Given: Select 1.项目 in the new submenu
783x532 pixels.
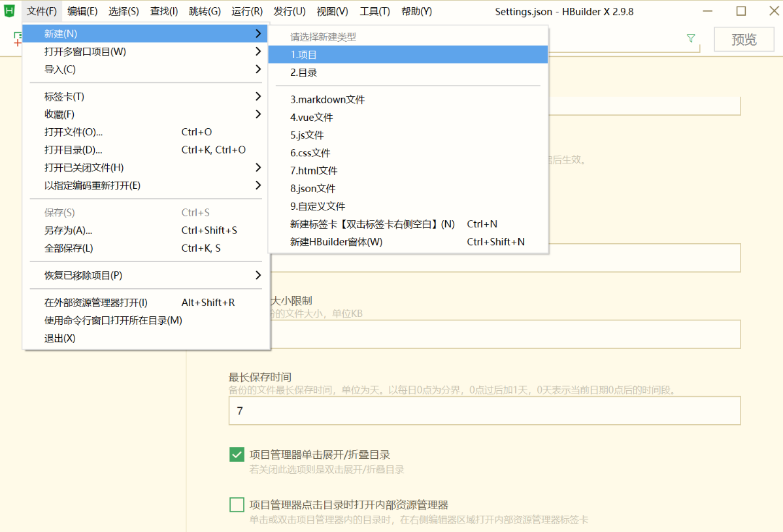Looking at the screenshot, I should click(x=408, y=54).
